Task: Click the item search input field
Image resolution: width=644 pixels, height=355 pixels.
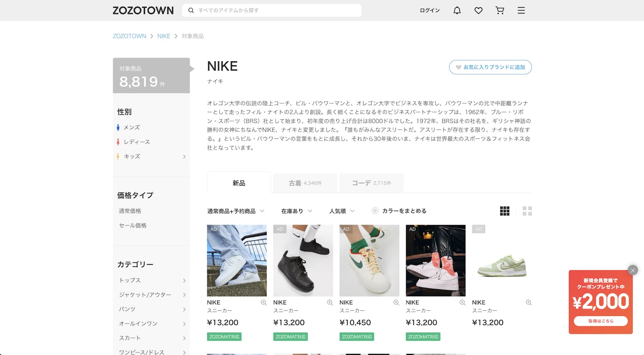Action: (275, 10)
